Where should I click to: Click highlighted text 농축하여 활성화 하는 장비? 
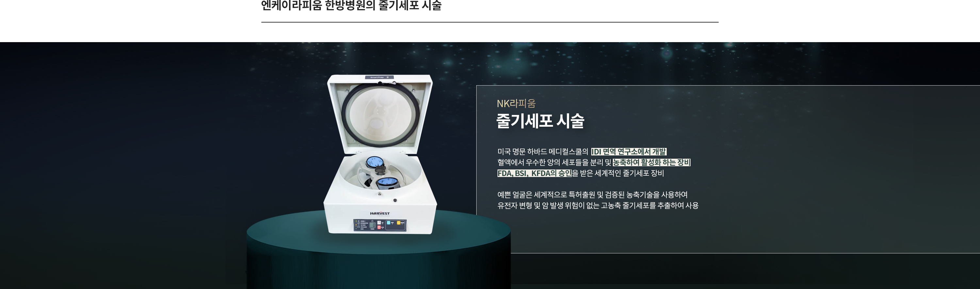pyautogui.click(x=651, y=162)
